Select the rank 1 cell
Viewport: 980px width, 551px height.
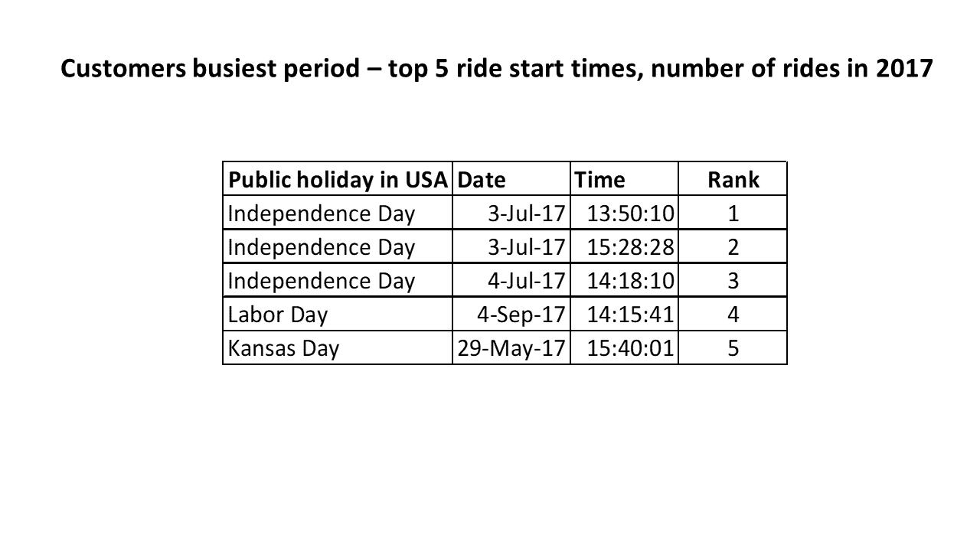pyautogui.click(x=733, y=213)
